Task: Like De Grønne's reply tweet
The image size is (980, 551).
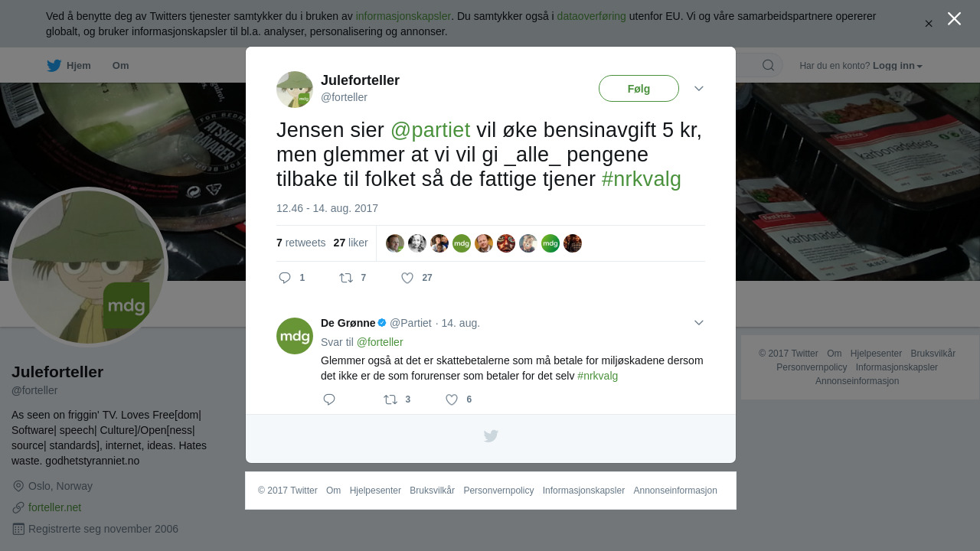Action: click(x=452, y=399)
